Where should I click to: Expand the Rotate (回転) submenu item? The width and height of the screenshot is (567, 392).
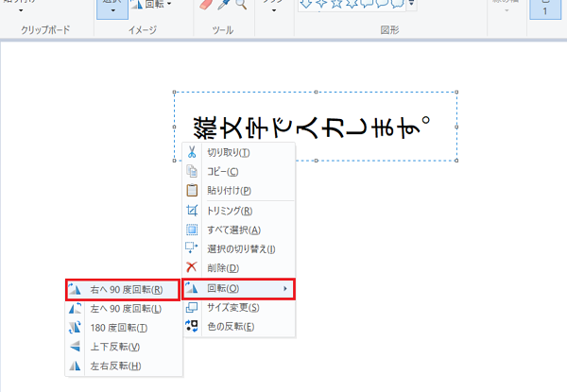pos(239,289)
